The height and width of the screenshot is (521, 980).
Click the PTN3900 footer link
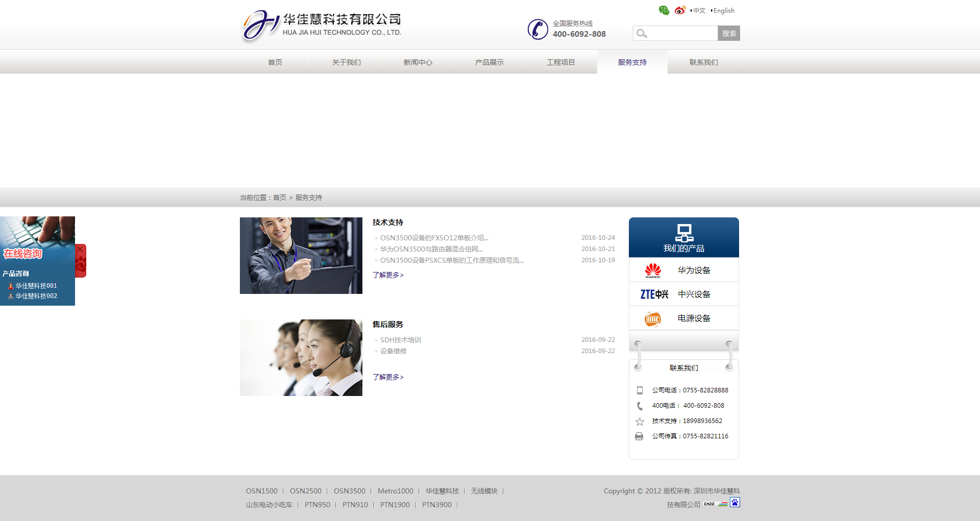[437, 505]
